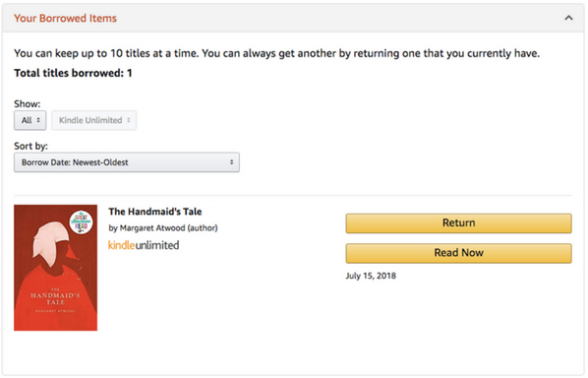Open the All filter dropdown
Image resolution: width=588 pixels, height=378 pixels.
click(30, 120)
